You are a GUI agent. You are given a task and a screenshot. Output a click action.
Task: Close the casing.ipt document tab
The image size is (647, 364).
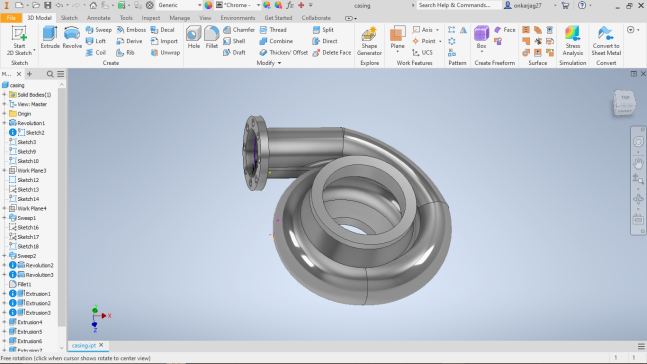pyautogui.click(x=101, y=345)
